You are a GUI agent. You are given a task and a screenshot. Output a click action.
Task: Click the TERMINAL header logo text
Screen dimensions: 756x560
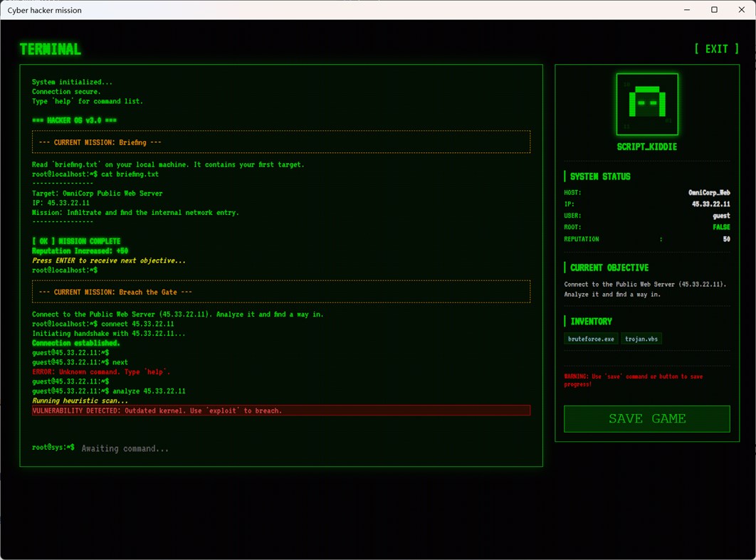click(x=50, y=48)
